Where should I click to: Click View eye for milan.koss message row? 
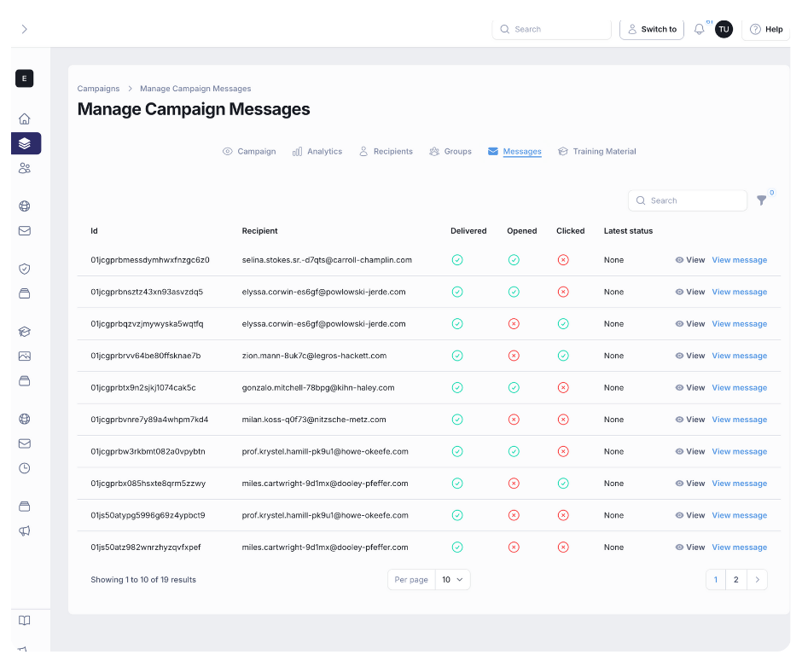click(x=690, y=420)
